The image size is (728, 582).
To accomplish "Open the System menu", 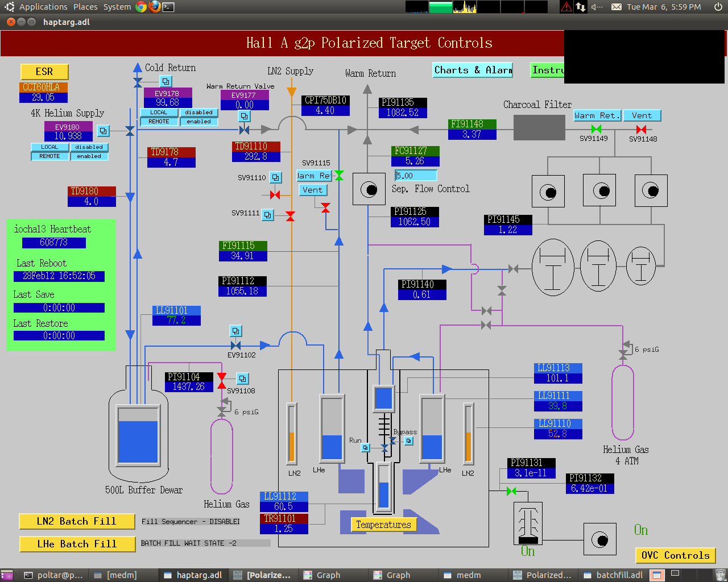I will click(117, 7).
